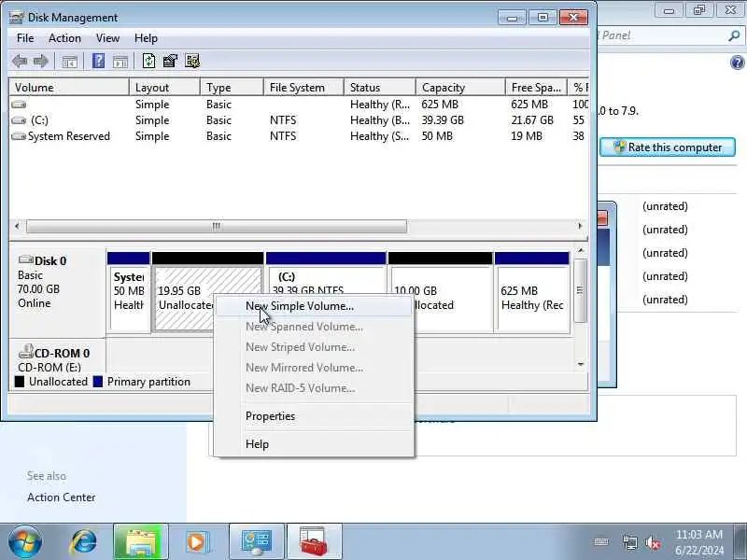Click the Rate this computer button

pyautogui.click(x=668, y=147)
